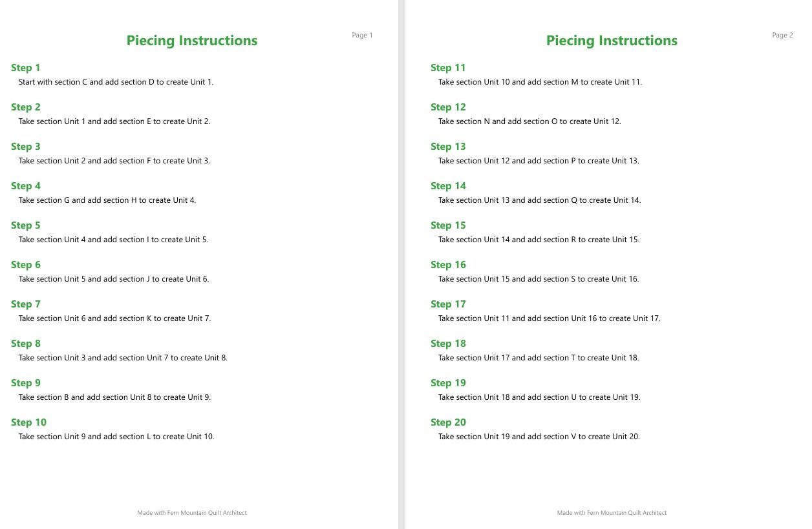The width and height of the screenshot is (812, 529).
Task: Click the Page 1 label
Action: tap(362, 36)
